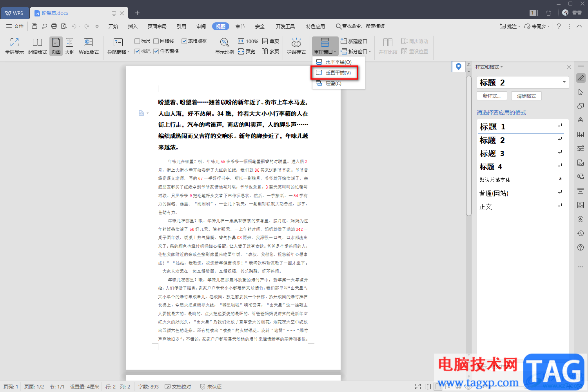Set zoom to 100%
588x392 pixels.
click(248, 41)
